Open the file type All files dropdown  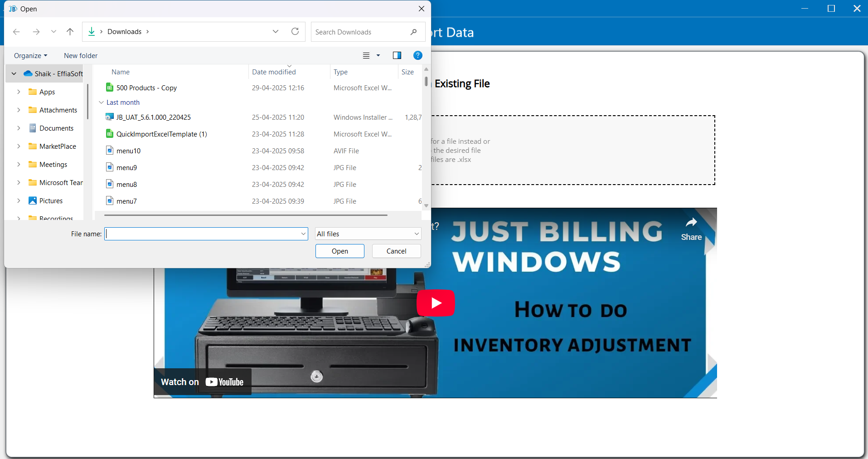coord(368,234)
